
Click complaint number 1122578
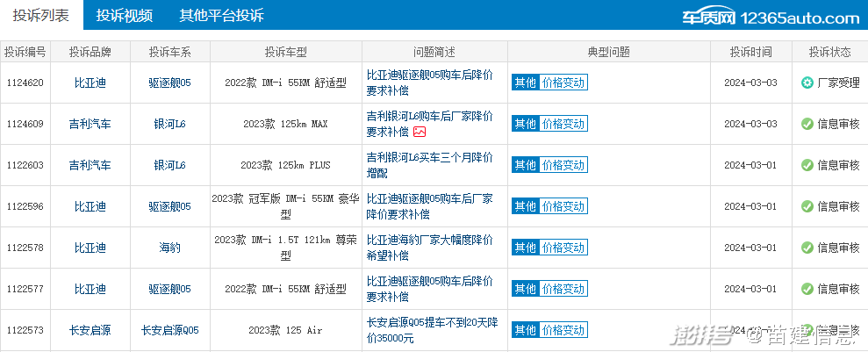(x=25, y=248)
